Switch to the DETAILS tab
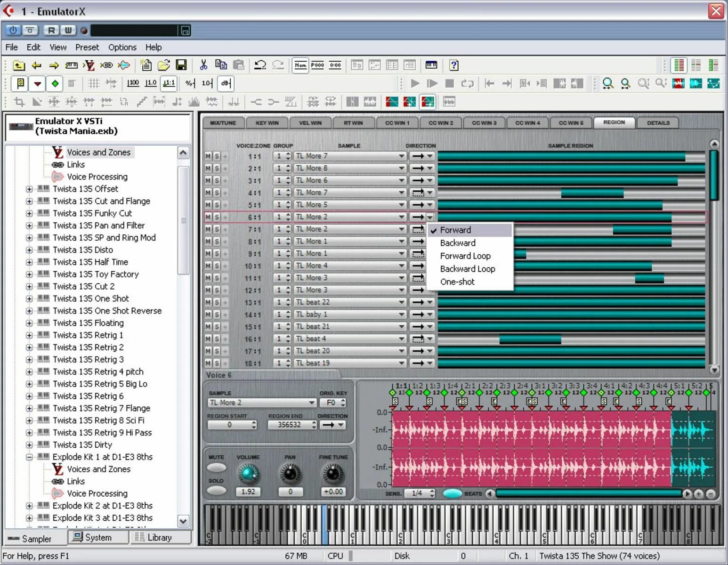Screen dimensions: 728x565 point(658,123)
